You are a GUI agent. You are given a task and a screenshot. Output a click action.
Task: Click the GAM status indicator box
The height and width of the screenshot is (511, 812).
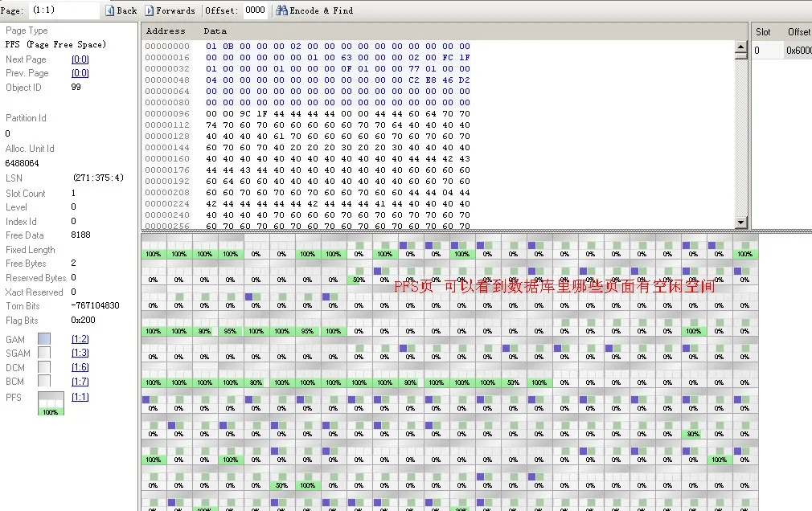[44, 339]
